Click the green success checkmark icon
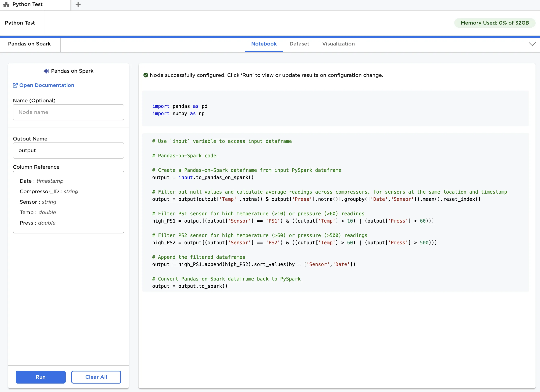The width and height of the screenshot is (540, 392). (146, 75)
